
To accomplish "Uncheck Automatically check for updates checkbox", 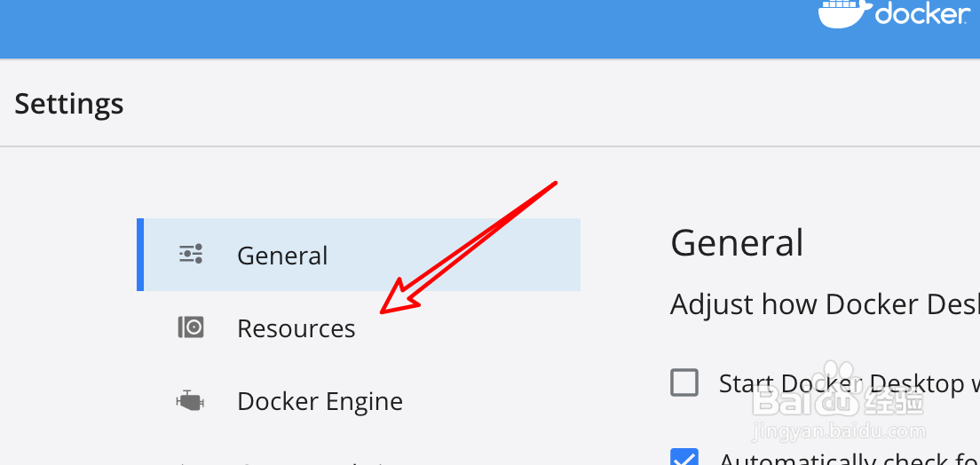I will [684, 458].
